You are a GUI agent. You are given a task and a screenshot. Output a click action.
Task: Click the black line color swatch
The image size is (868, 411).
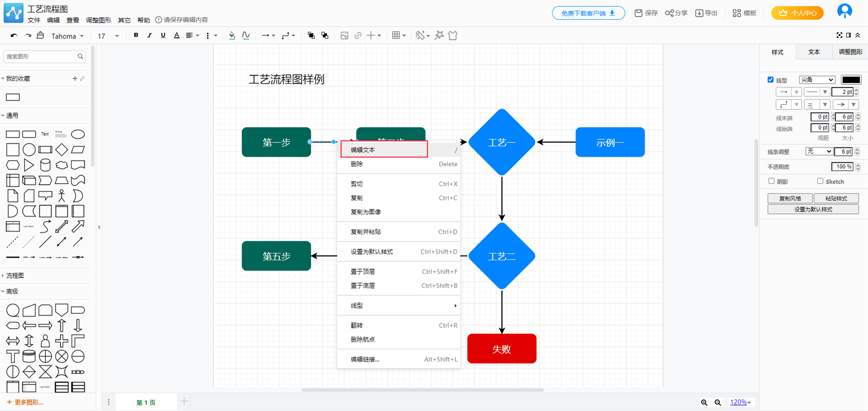(851, 80)
